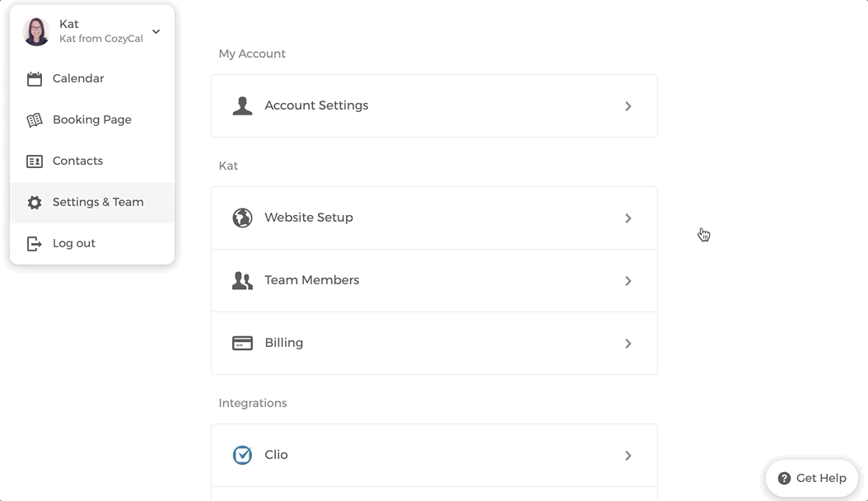This screenshot has height=501, width=868.
Task: Click the Settings & Team gear icon
Action: (35, 203)
